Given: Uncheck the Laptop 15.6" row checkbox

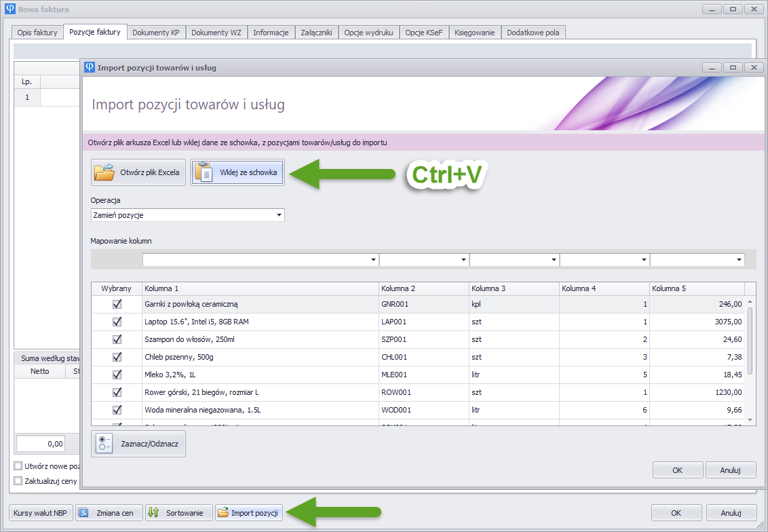Looking at the screenshot, I should [x=117, y=322].
